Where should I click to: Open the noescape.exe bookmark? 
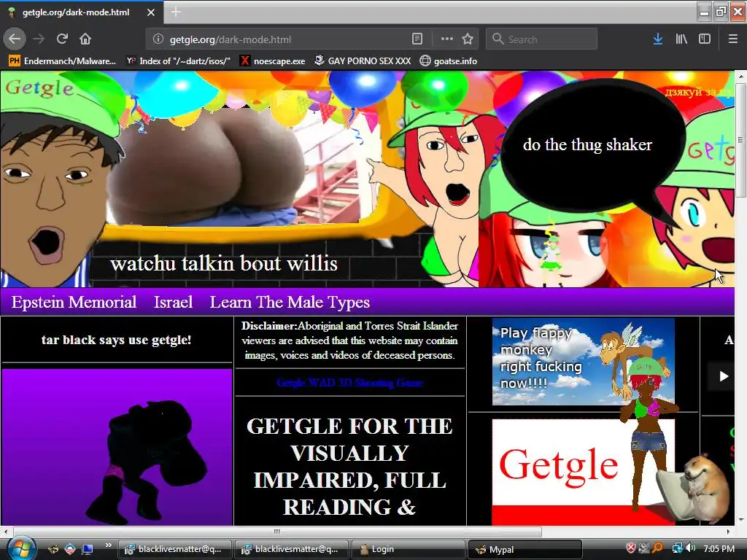click(x=273, y=61)
